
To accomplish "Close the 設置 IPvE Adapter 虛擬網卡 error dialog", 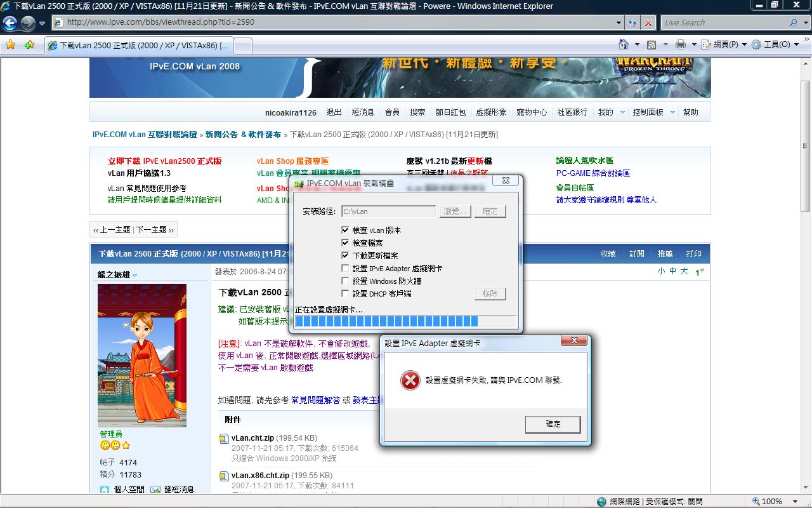I will tap(574, 342).
